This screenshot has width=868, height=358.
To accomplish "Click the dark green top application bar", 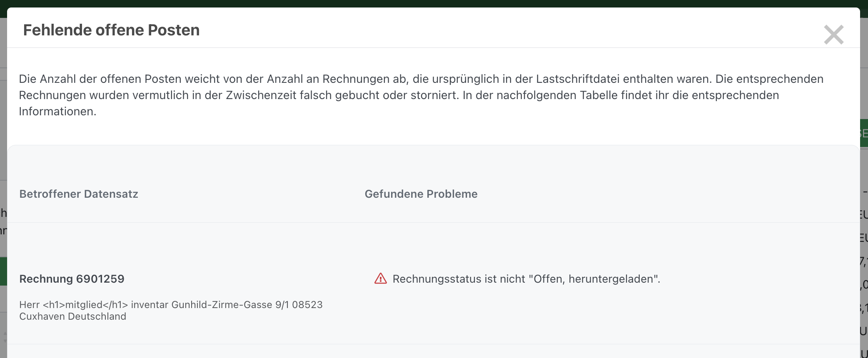I will pos(433,3).
